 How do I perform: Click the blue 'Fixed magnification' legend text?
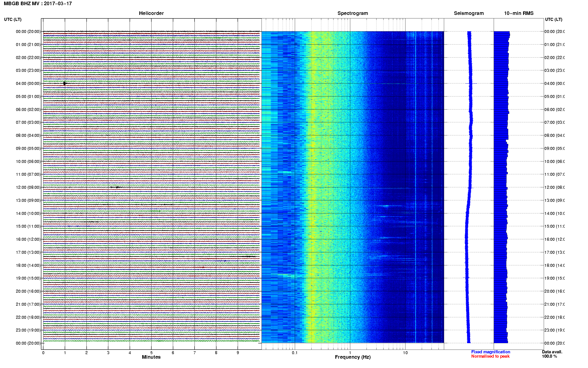[491, 352]
